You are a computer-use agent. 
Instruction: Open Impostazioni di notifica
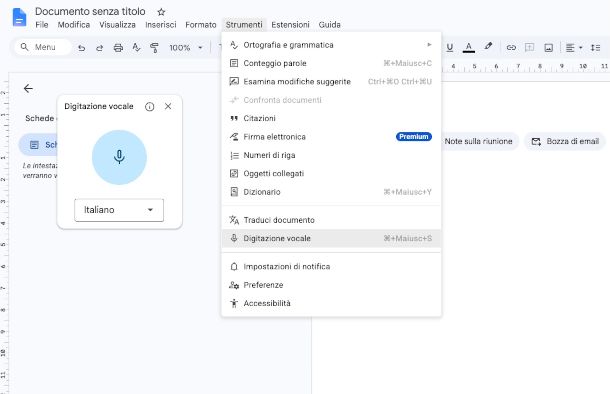point(331,267)
